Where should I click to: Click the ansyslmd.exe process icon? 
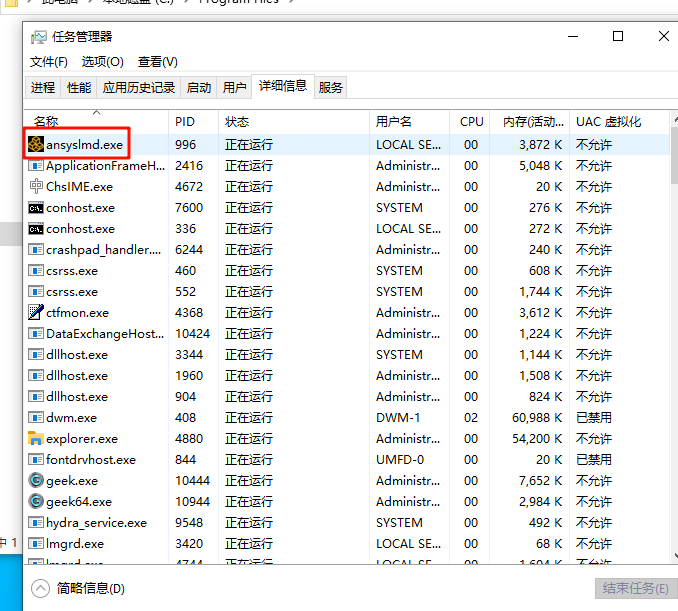click(36, 144)
